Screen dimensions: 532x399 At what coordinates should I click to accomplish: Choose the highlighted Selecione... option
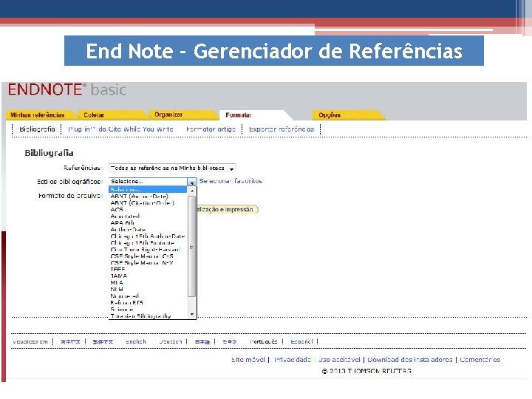(x=148, y=190)
